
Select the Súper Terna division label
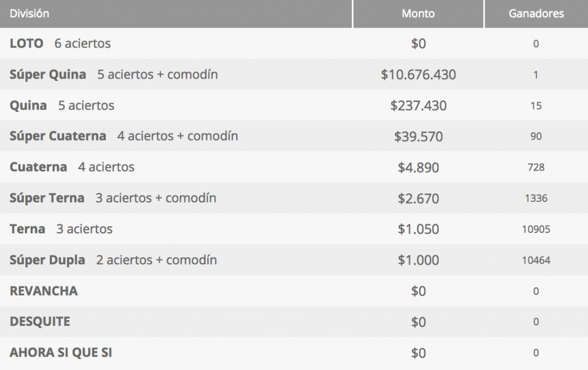[47, 198]
